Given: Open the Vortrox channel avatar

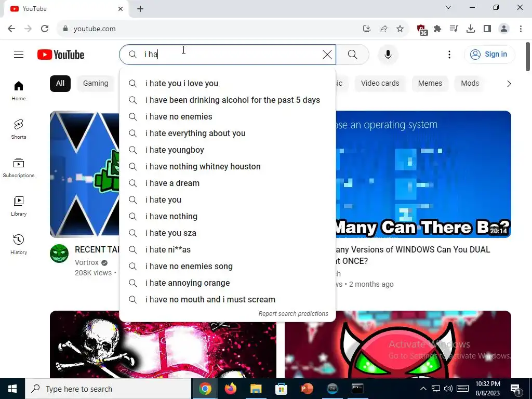Looking at the screenshot, I should click(59, 254).
